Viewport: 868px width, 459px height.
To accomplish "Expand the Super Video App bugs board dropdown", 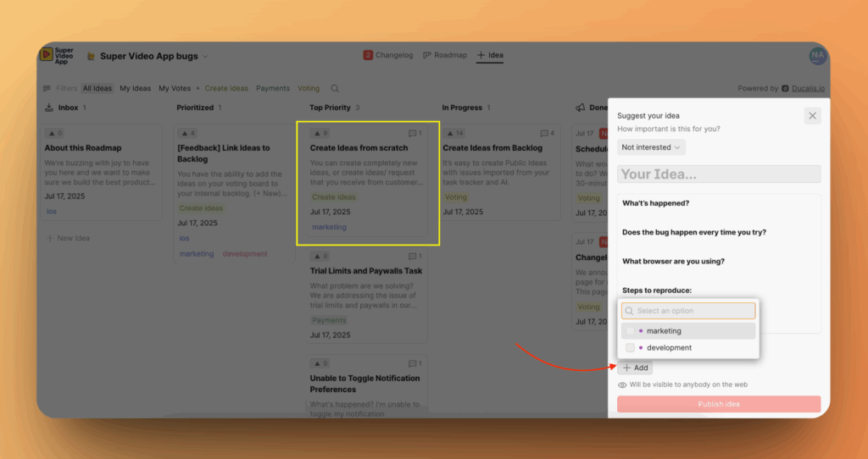I will point(205,57).
